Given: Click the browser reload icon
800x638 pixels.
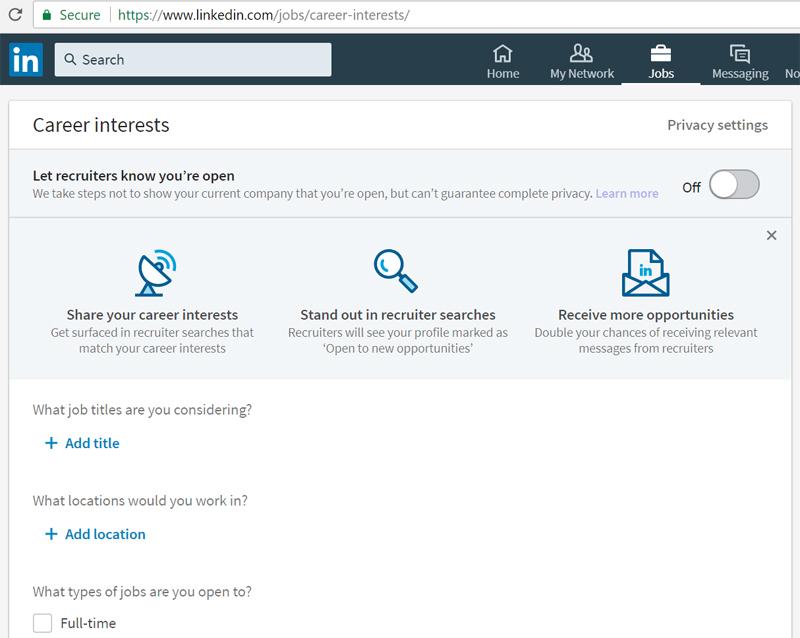Looking at the screenshot, I should click(15, 16).
